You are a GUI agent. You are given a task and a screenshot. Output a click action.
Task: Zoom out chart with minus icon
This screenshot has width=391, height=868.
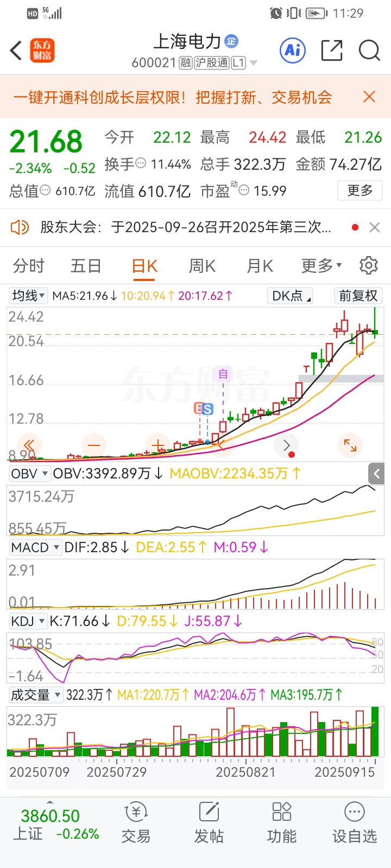pyautogui.click(x=94, y=446)
